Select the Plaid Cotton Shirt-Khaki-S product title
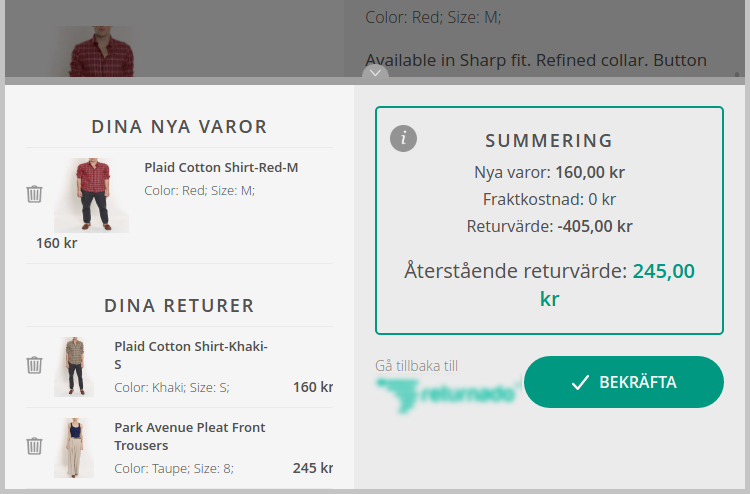 point(191,355)
